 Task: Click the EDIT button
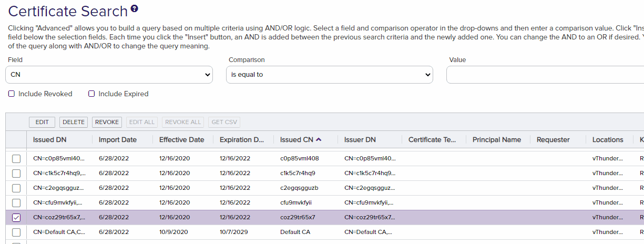point(42,122)
